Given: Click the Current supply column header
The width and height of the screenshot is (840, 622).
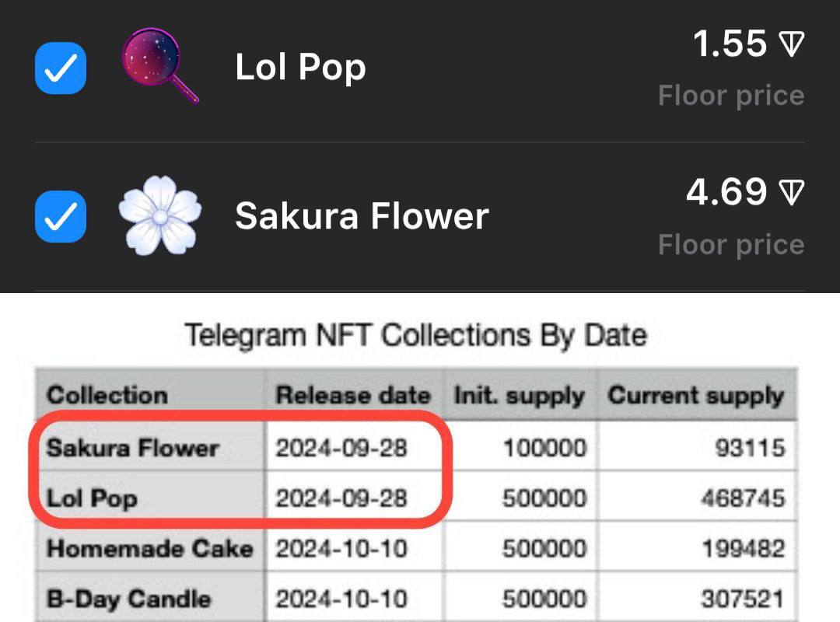Looking at the screenshot, I should click(696, 395).
